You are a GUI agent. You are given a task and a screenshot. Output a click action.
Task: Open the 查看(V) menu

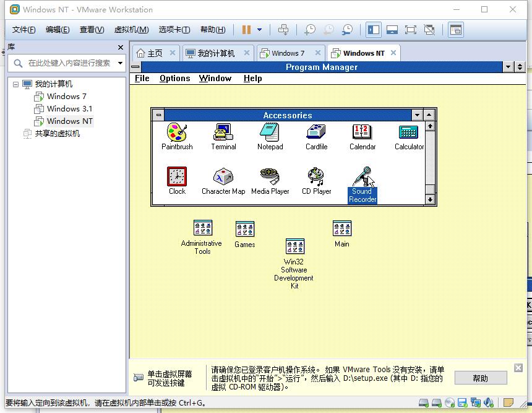pyautogui.click(x=92, y=30)
